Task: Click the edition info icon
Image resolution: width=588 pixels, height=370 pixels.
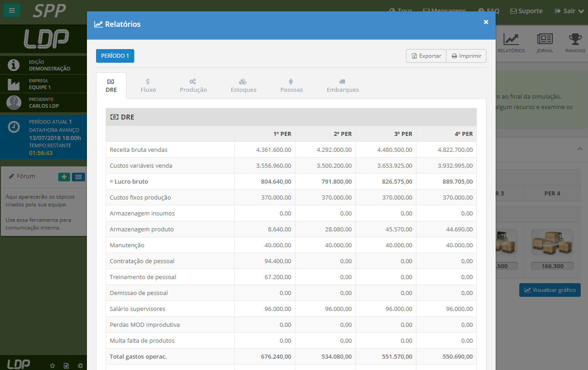Action: tap(14, 65)
